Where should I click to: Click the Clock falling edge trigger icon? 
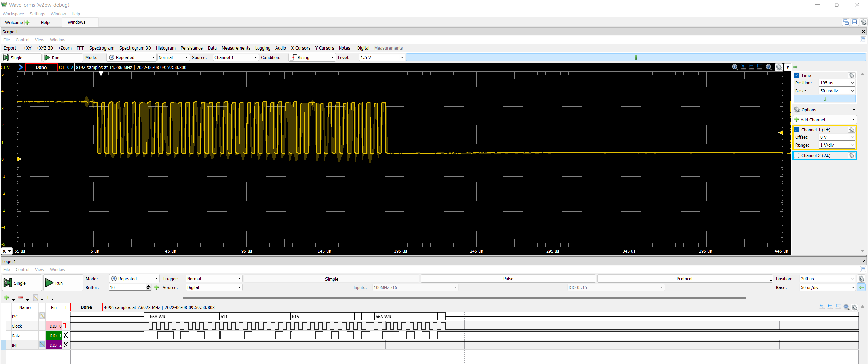tap(66, 326)
